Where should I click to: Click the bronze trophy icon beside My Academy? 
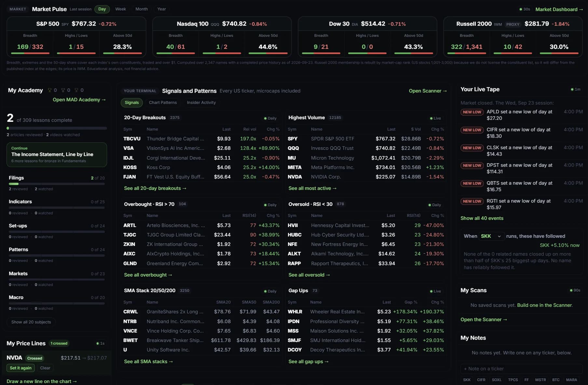(x=76, y=90)
